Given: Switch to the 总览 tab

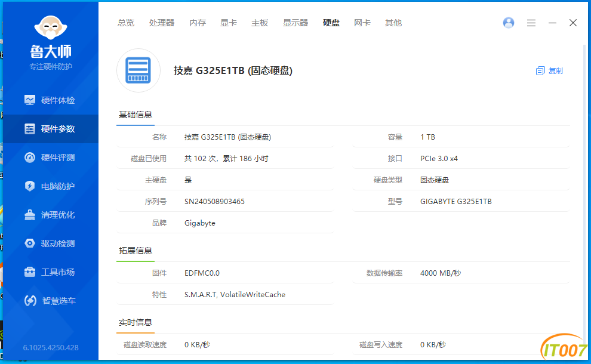Looking at the screenshot, I should 126,23.
